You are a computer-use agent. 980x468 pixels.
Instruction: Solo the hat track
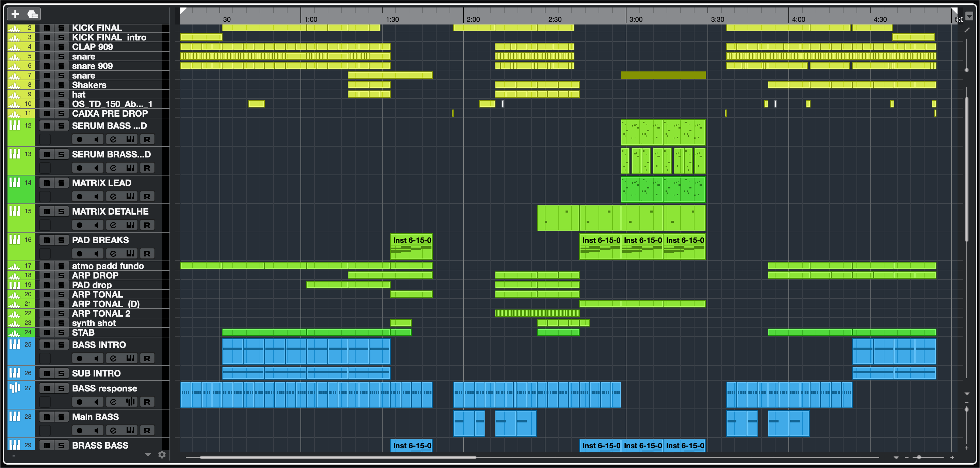61,94
